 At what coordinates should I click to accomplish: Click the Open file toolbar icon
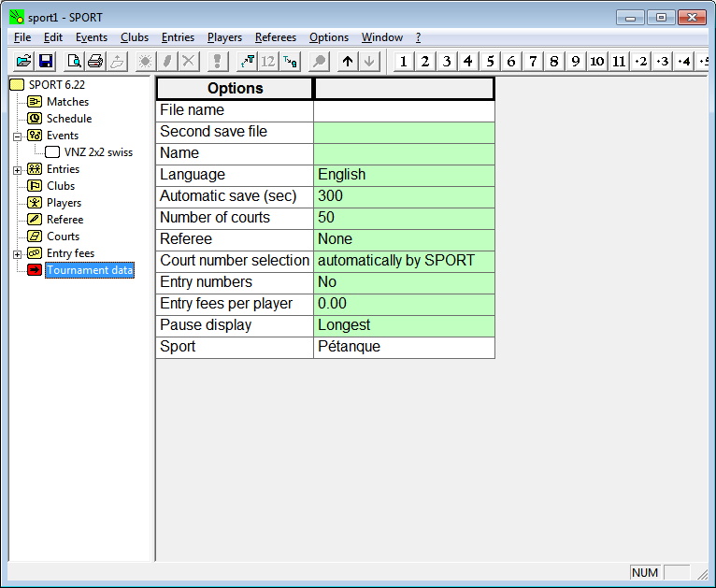[24, 62]
